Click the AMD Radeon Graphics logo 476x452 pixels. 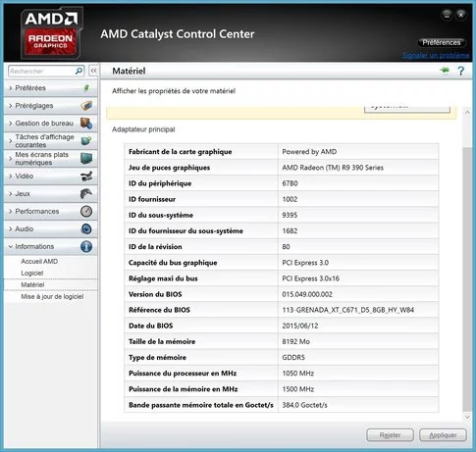click(51, 33)
